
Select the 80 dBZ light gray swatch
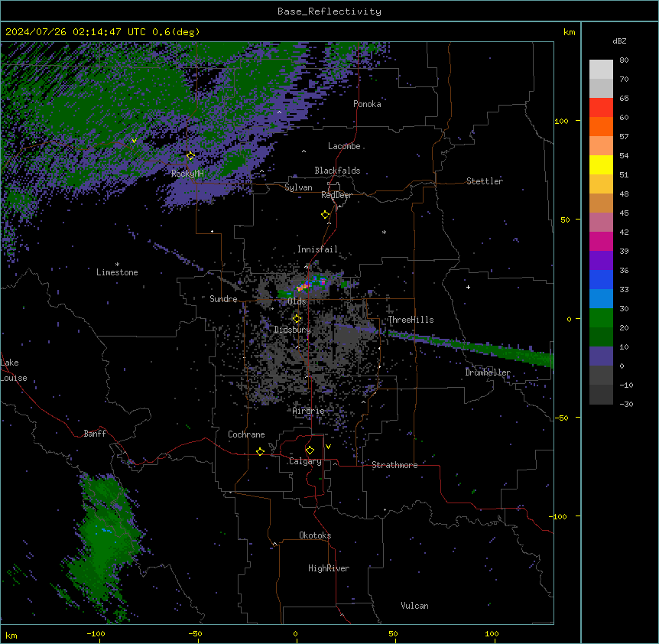601,69
